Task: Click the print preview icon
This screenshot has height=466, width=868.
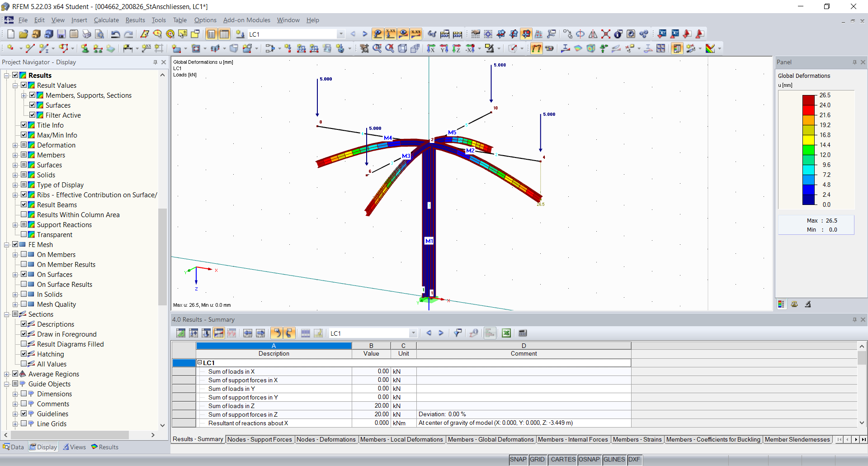Action: tap(99, 34)
